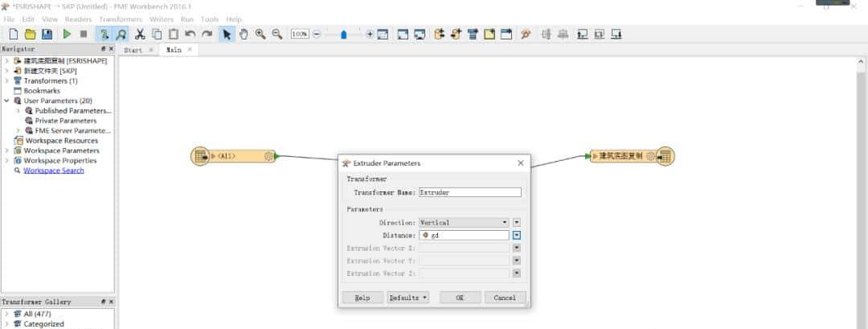The width and height of the screenshot is (868, 329).
Task: Undo the last action
Action: point(190,35)
